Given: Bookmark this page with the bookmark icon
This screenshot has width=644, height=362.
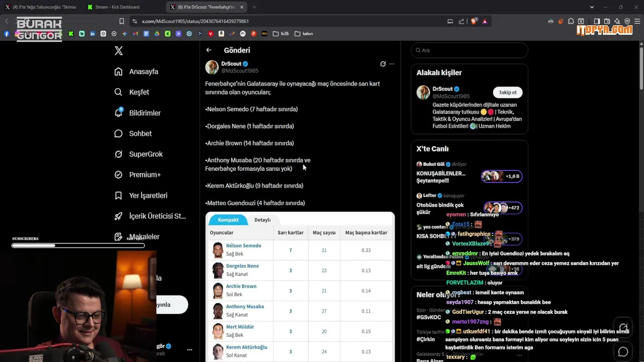Looking at the screenshot, I should [122, 21].
